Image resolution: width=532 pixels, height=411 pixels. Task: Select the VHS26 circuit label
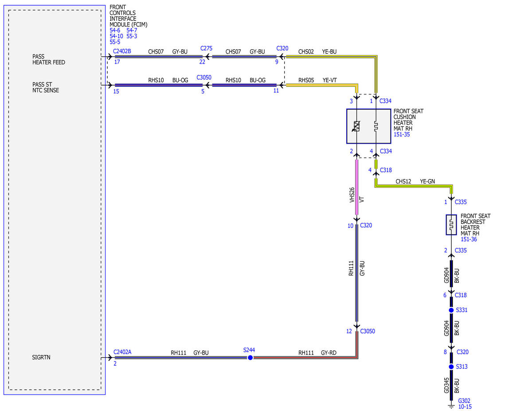[352, 195]
